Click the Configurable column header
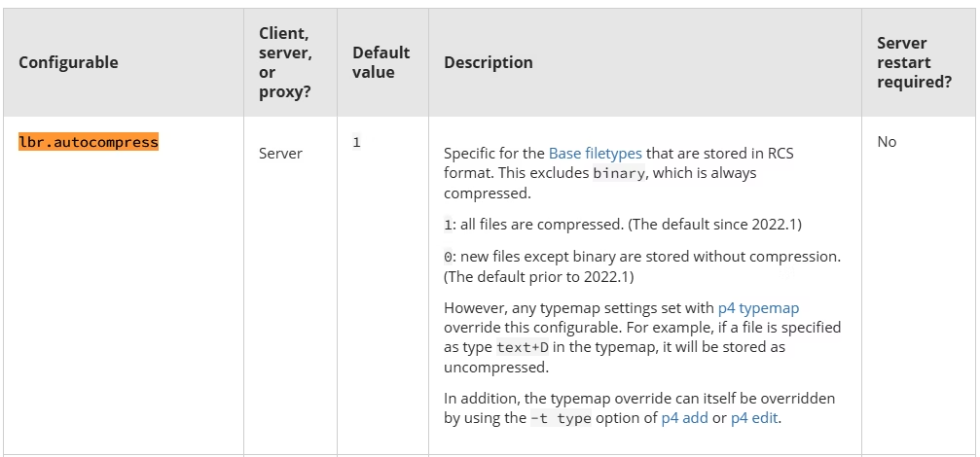 [68, 62]
